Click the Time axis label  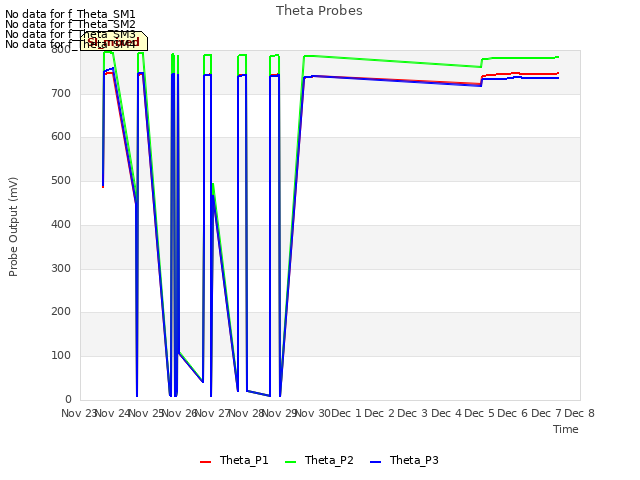point(565,429)
